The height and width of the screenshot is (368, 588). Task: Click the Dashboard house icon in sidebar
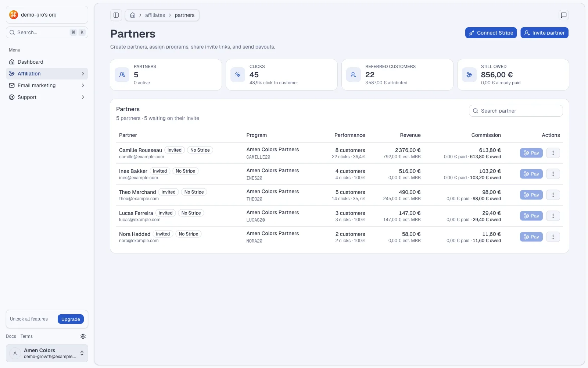coord(12,62)
